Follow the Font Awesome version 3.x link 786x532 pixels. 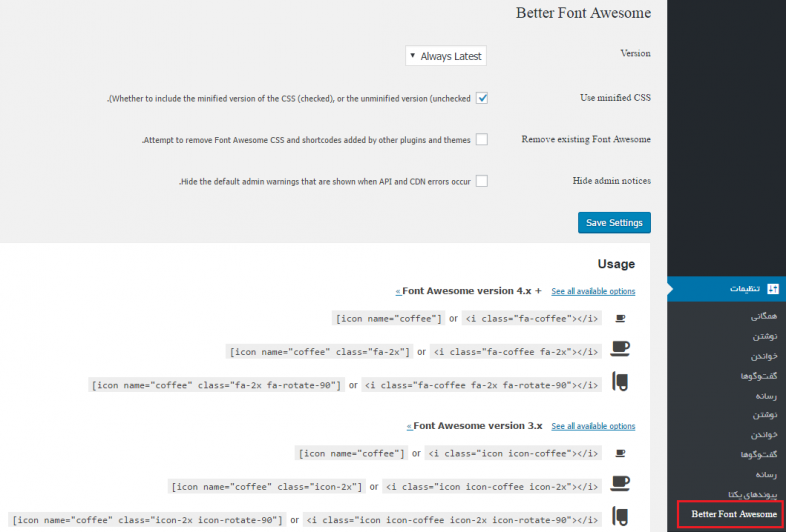click(x=477, y=426)
